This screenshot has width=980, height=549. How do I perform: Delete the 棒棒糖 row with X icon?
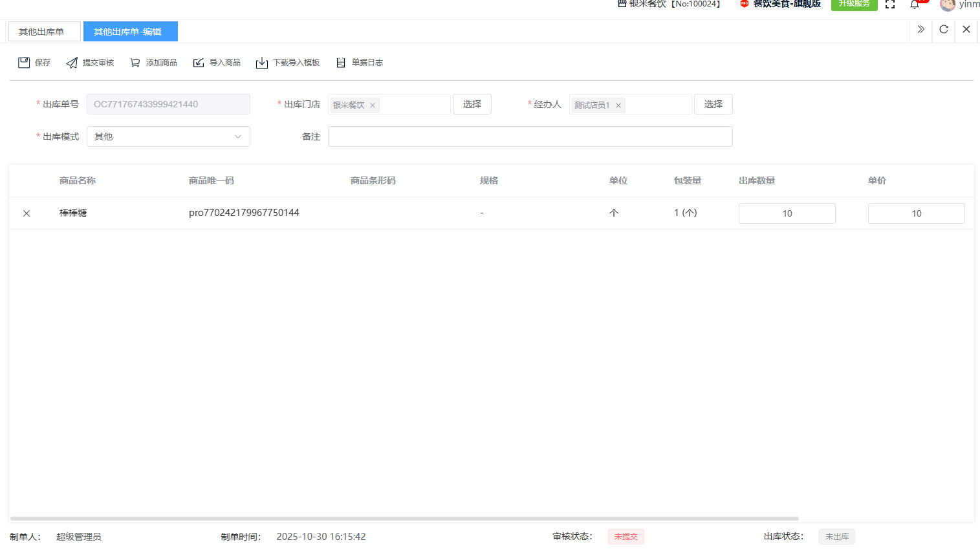[27, 213]
